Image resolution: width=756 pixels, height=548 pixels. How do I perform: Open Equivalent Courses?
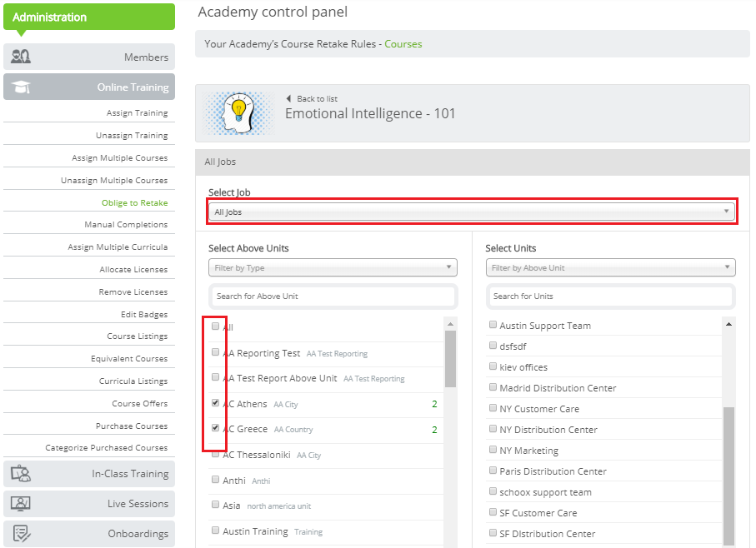pos(129,359)
